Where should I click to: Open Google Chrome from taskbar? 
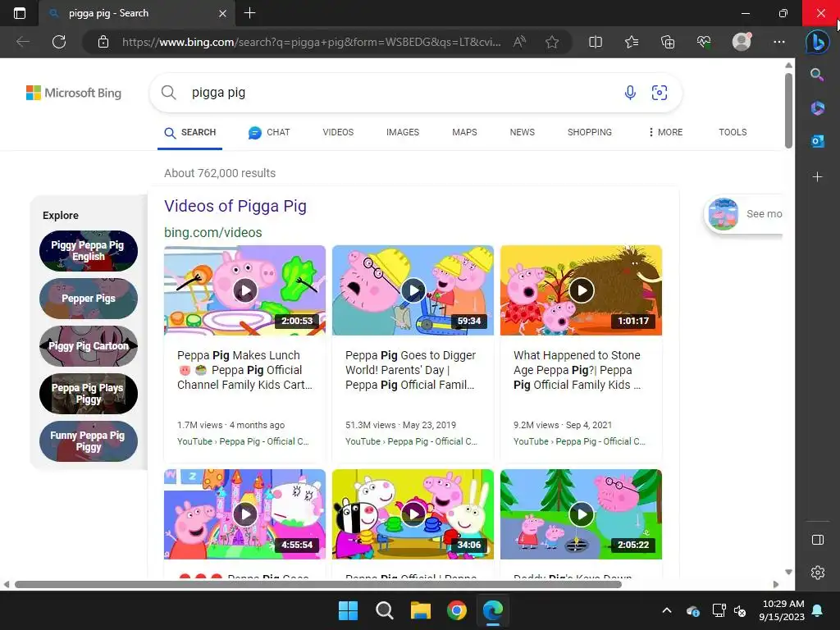tap(457, 610)
